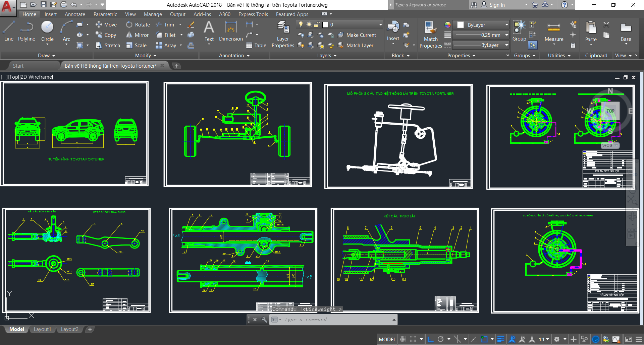Toggle object snap in status bar
Image resolution: width=644 pixels, height=345 pixels.
(x=484, y=339)
